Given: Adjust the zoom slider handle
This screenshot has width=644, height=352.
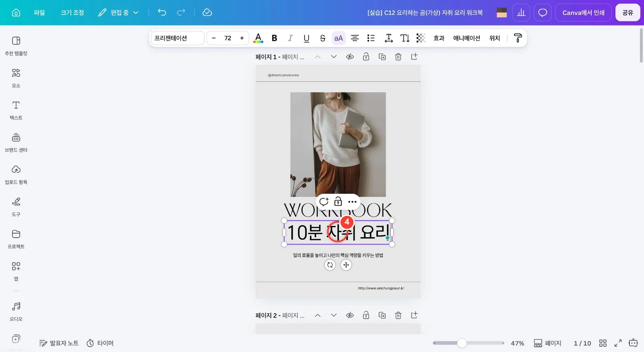Looking at the screenshot, I should [x=462, y=343].
